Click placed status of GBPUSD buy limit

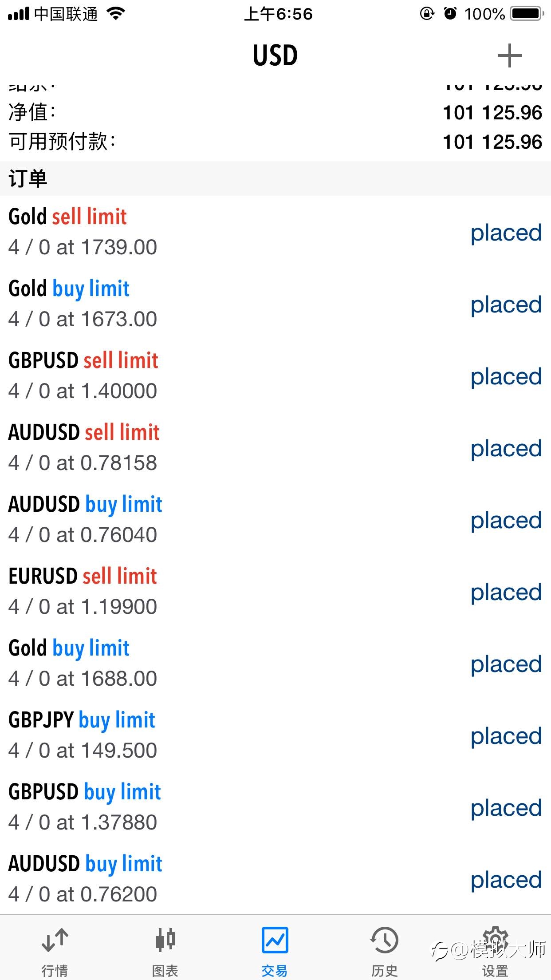(x=506, y=809)
